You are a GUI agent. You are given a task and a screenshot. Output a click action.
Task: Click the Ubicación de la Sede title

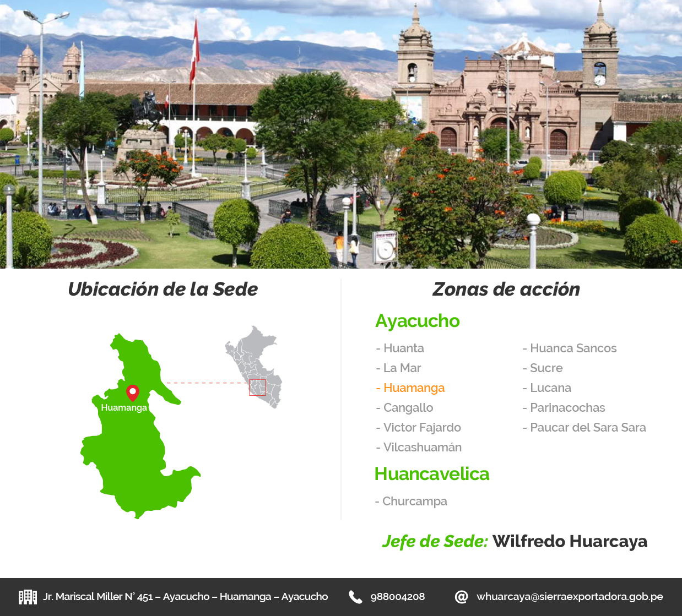pyautogui.click(x=163, y=290)
